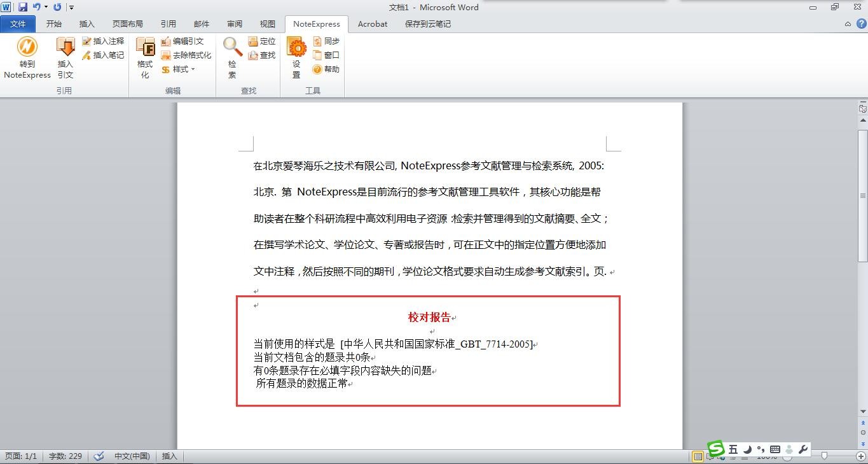Click 同步 in the 工具 group
The height and width of the screenshot is (464, 868).
point(326,41)
